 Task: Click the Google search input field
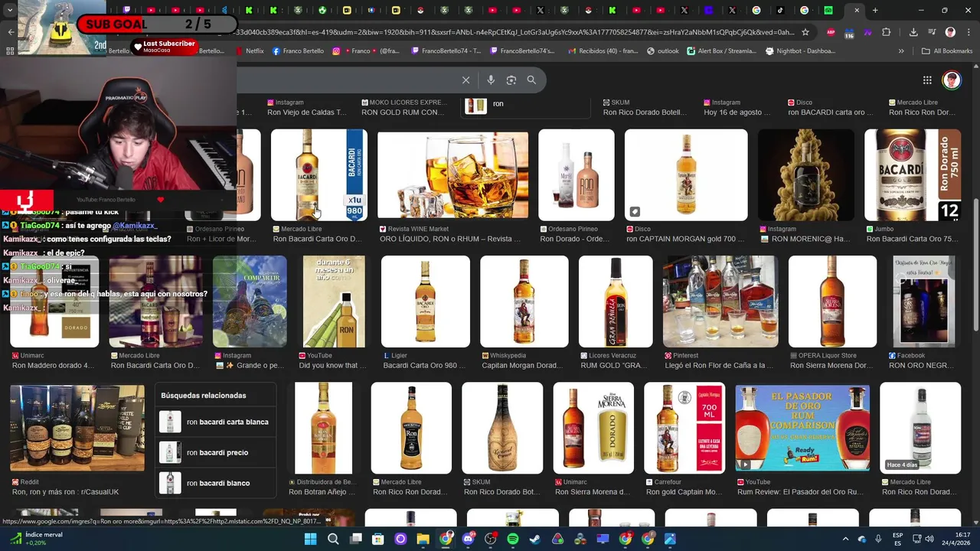pos(345,80)
